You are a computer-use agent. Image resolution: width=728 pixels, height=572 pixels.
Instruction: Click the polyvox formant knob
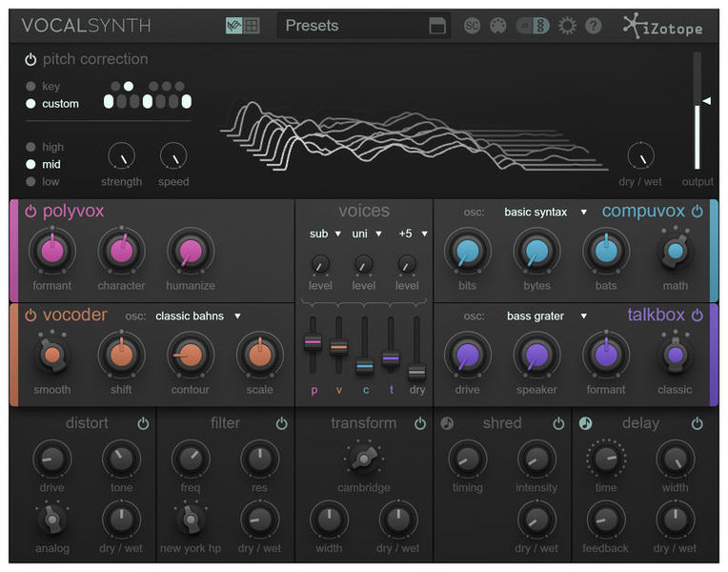pos(52,252)
